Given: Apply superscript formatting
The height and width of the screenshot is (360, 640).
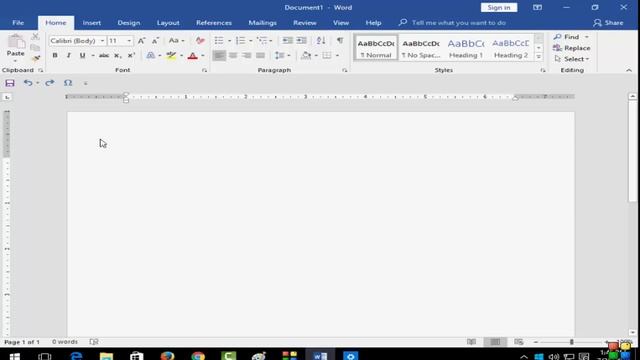Looking at the screenshot, I should 131,56.
